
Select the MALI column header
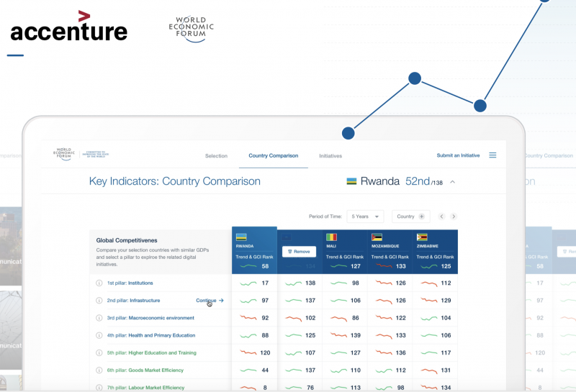tap(345, 252)
